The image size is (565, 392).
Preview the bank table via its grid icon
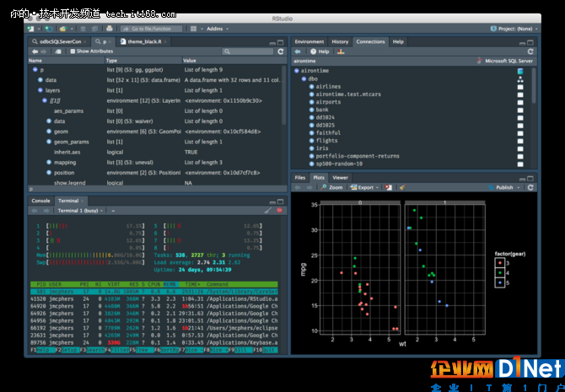coord(520,110)
